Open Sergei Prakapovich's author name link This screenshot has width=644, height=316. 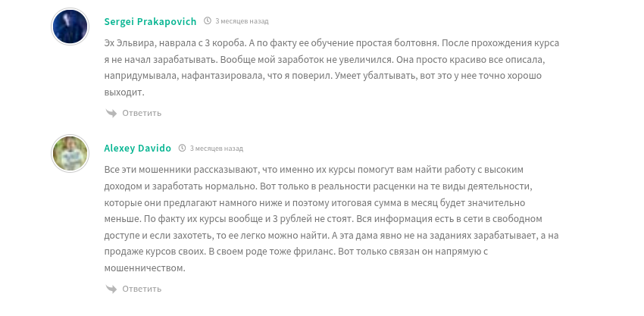(x=150, y=21)
